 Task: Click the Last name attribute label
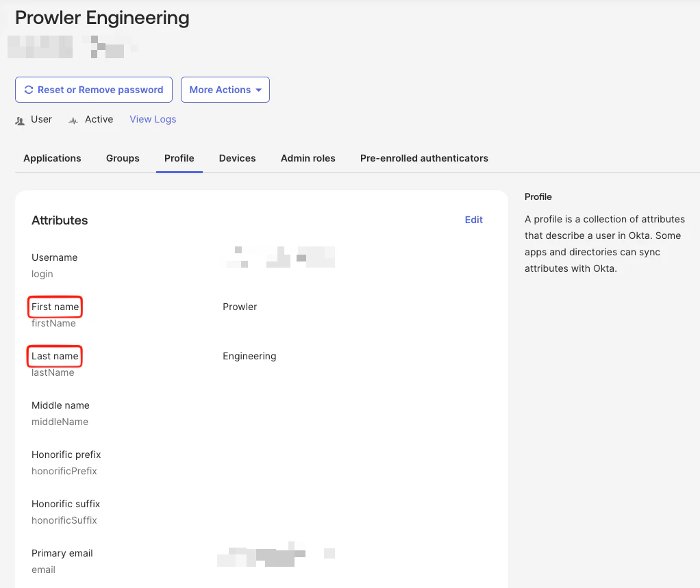click(53, 356)
